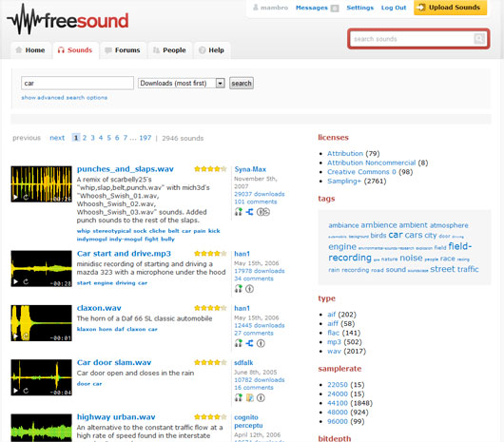Image resolution: width=504 pixels, height=442 pixels.
Task: Click the 'street' tag in tag cloud
Action: click(x=442, y=269)
